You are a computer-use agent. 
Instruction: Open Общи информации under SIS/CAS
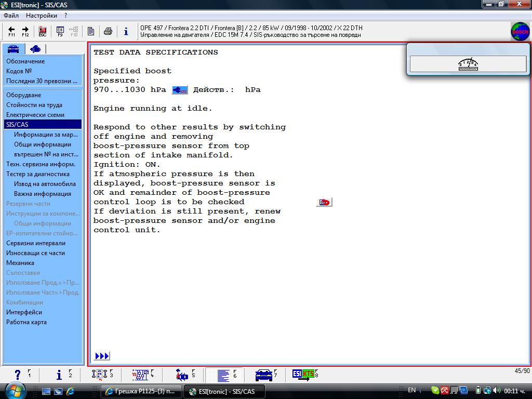click(x=43, y=144)
